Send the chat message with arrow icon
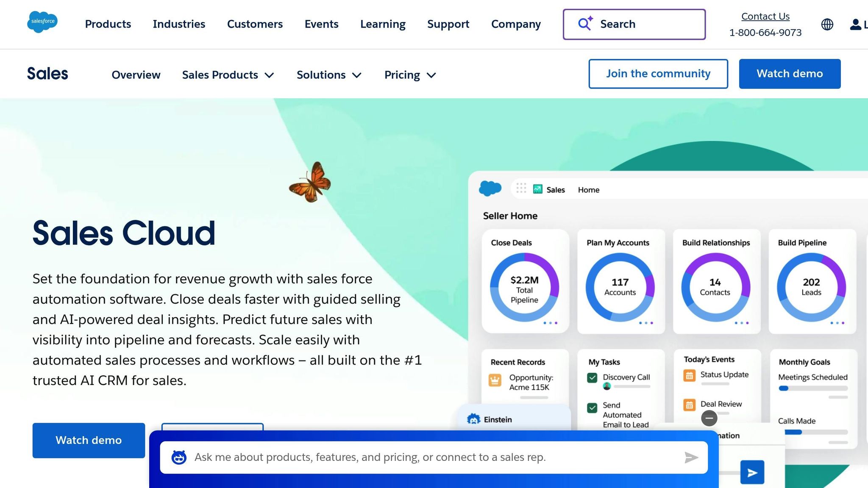Viewport: 868px width, 488px height. tap(691, 457)
